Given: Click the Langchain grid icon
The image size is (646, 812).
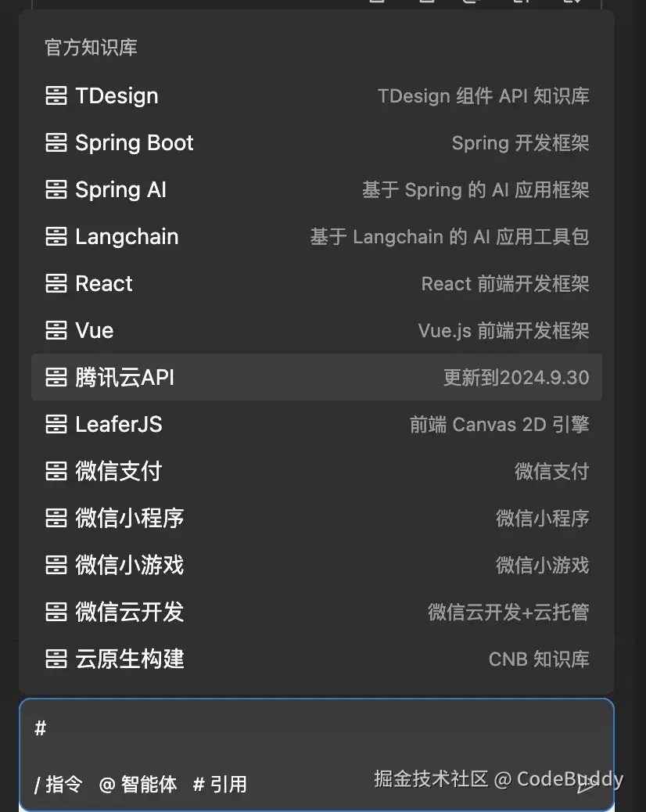Looking at the screenshot, I should point(56,236).
